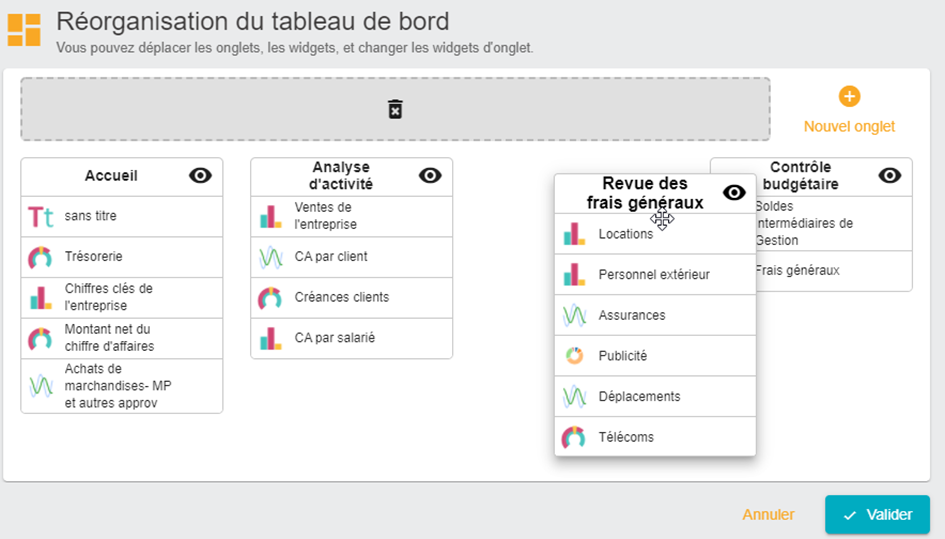Click the donut chart icon beside Publicité
Screen dimensions: 945x539
pyautogui.click(x=574, y=356)
